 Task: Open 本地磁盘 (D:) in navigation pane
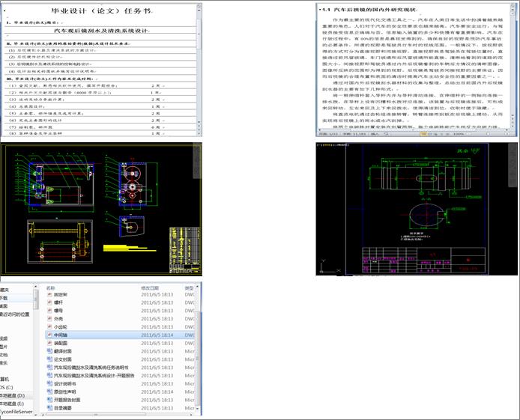[12, 395]
